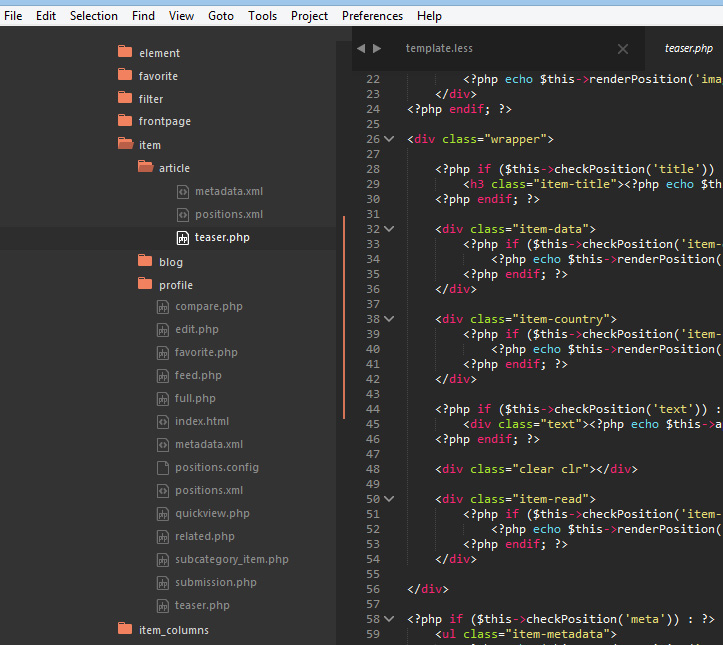The height and width of the screenshot is (645, 723).
Task: Close the template.less tab
Action: 623,49
